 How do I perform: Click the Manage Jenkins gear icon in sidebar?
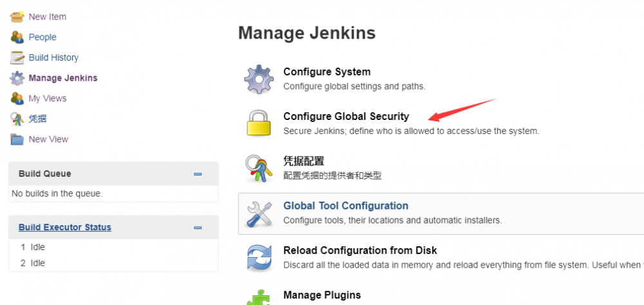coord(17,78)
